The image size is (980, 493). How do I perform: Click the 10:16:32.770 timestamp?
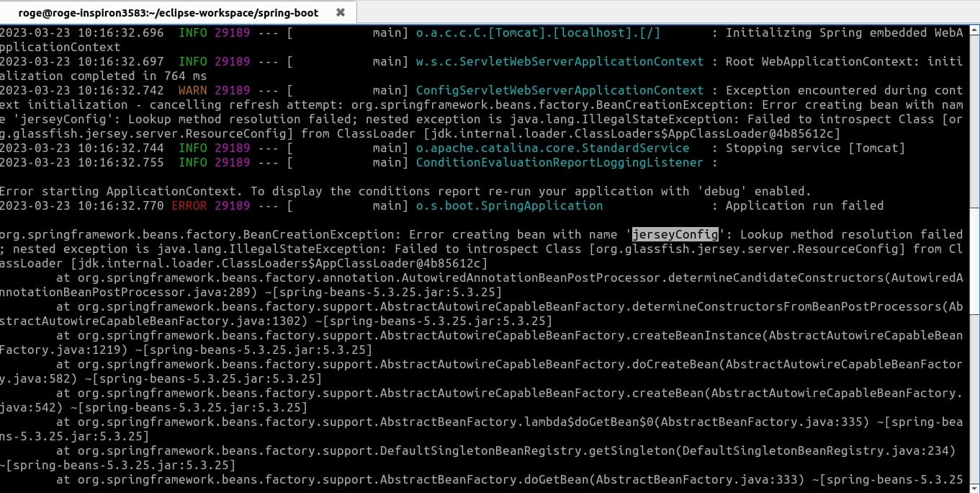click(x=121, y=205)
